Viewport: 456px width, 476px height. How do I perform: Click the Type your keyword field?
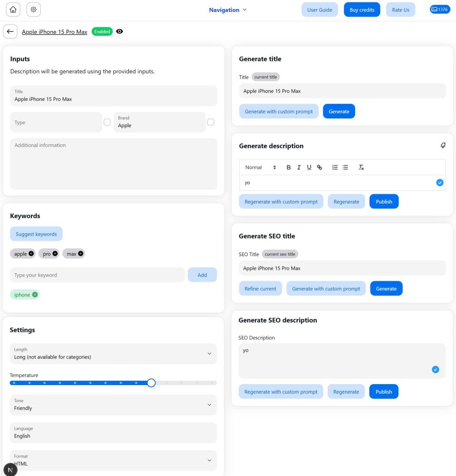(x=97, y=275)
